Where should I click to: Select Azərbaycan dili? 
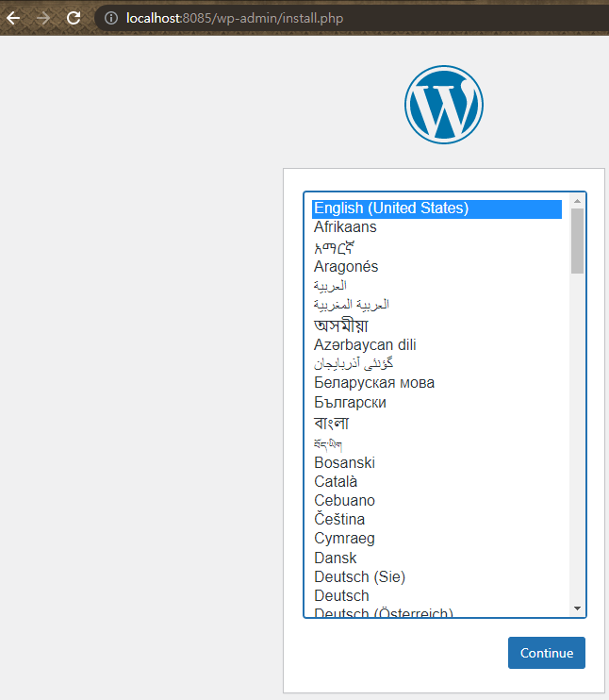click(436, 344)
